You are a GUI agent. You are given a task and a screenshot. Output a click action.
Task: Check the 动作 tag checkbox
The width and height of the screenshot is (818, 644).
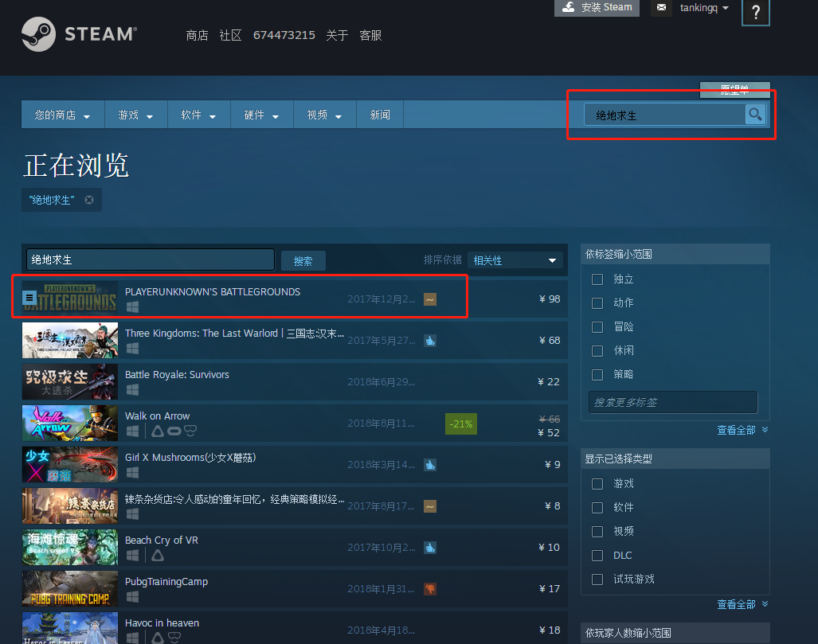[597, 303]
